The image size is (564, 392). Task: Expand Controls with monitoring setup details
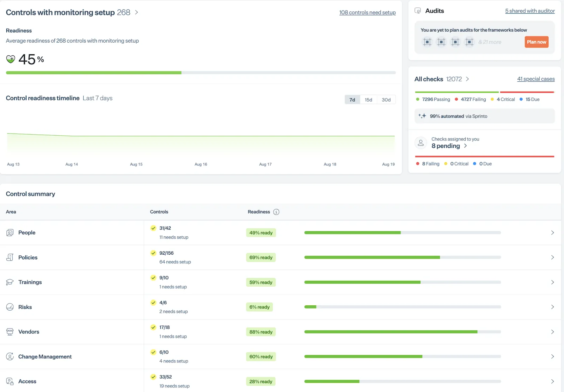[136, 12]
